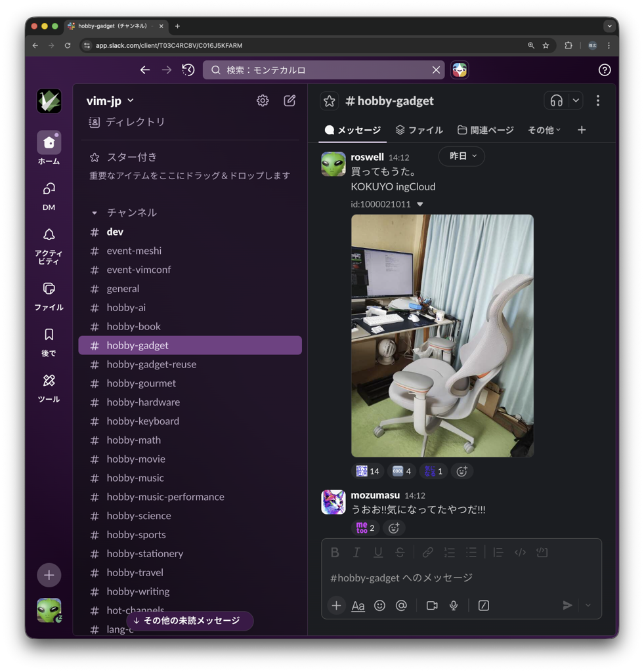The width and height of the screenshot is (644, 672).
Task: Open the hobby-keyboard channel
Action: point(142,421)
